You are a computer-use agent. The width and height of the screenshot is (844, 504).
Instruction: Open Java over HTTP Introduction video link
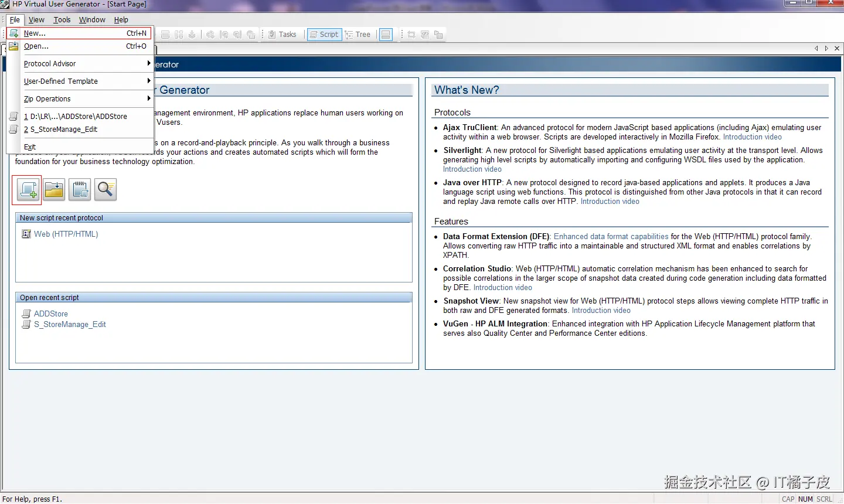point(610,202)
